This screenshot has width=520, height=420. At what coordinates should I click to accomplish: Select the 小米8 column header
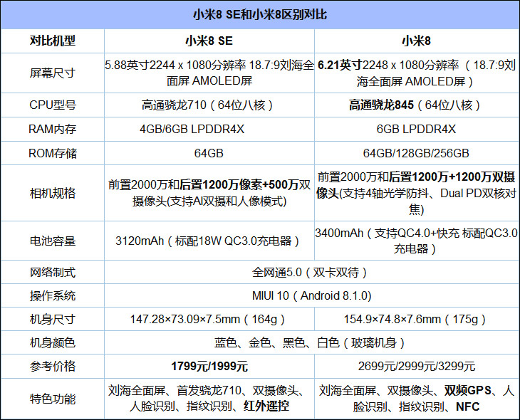(x=416, y=41)
